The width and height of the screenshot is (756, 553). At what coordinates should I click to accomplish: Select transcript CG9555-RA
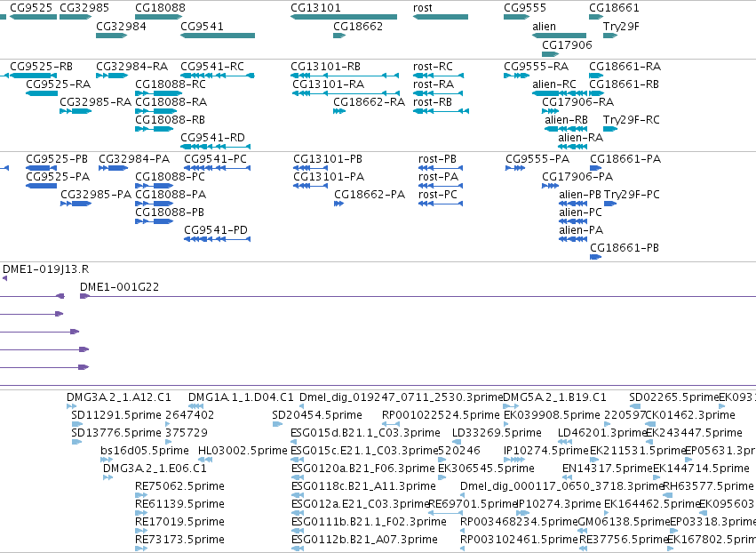tap(516, 76)
